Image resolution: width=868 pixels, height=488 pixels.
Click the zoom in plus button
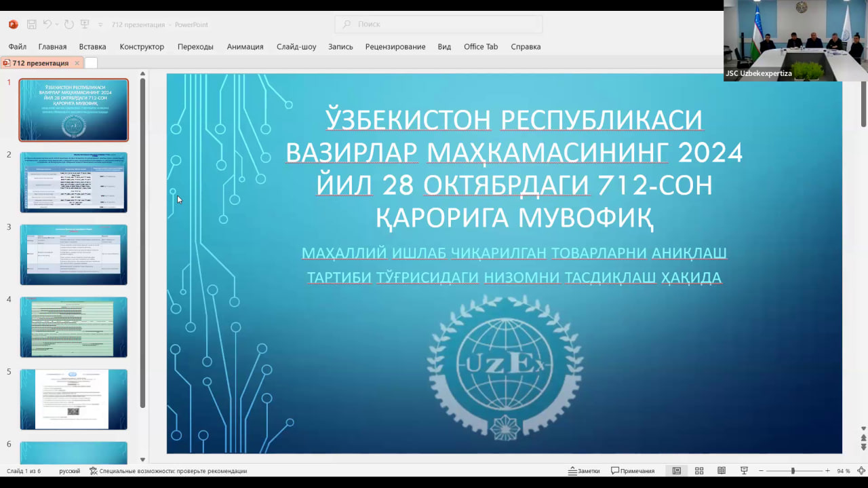point(827,471)
